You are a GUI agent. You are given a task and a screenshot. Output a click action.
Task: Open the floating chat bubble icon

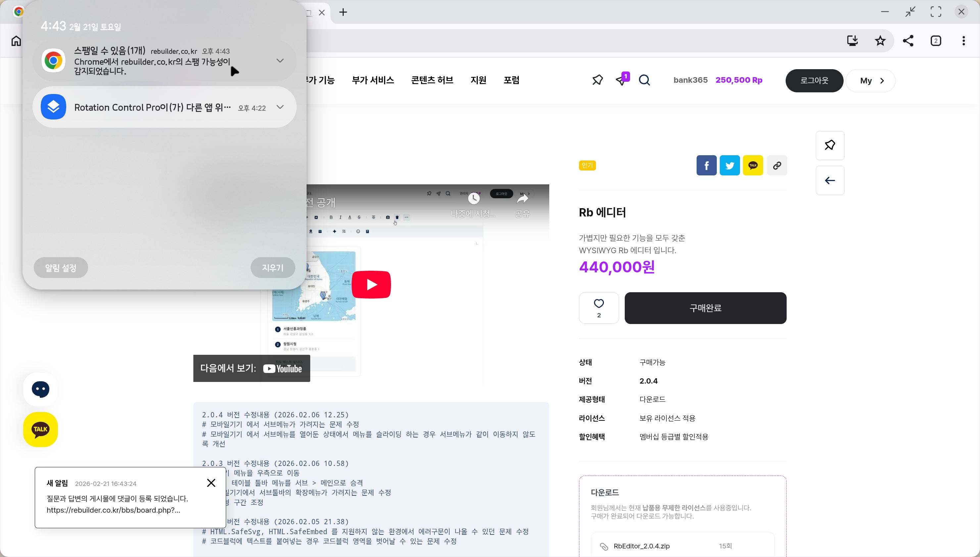[41, 390]
